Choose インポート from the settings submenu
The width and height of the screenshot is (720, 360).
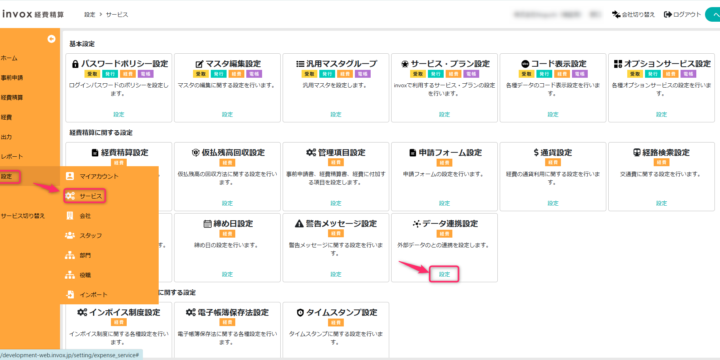(93, 294)
